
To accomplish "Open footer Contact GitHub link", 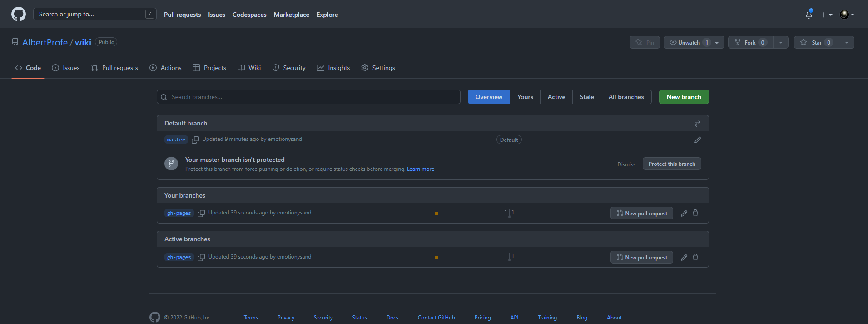I will click(436, 318).
